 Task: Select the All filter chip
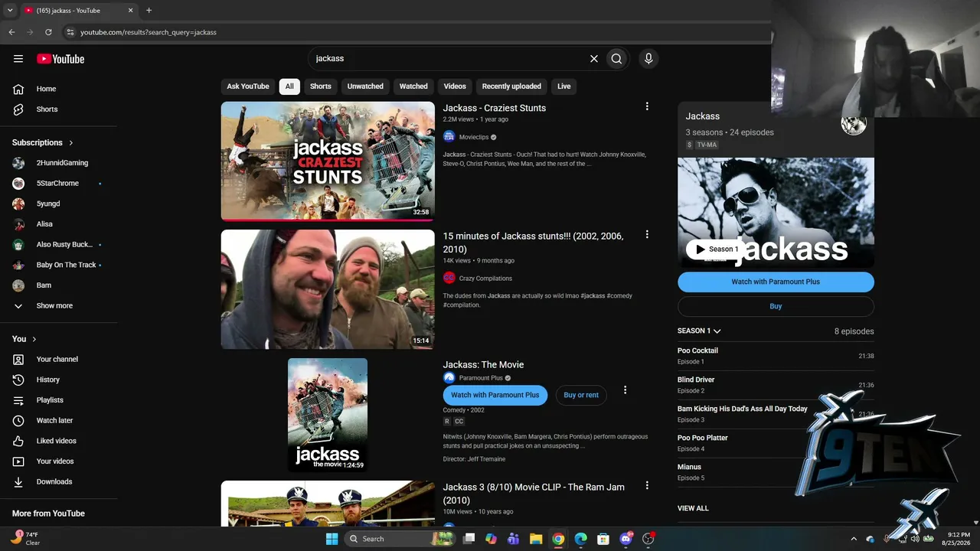pyautogui.click(x=289, y=86)
